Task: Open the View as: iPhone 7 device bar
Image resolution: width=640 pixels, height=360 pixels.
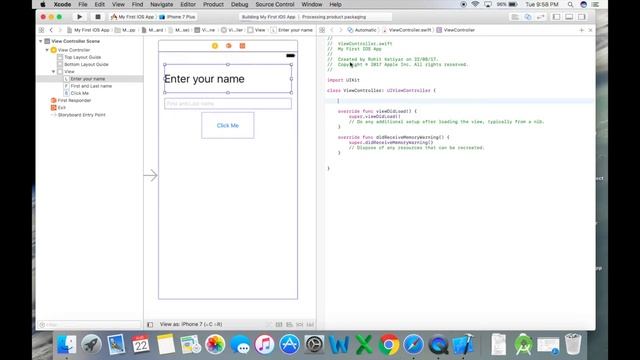Action: [191, 324]
